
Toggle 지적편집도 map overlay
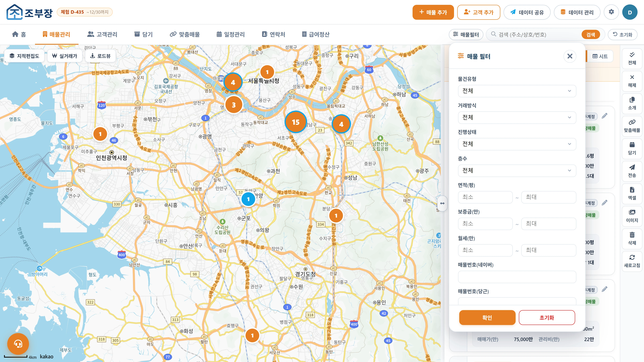coord(25,56)
